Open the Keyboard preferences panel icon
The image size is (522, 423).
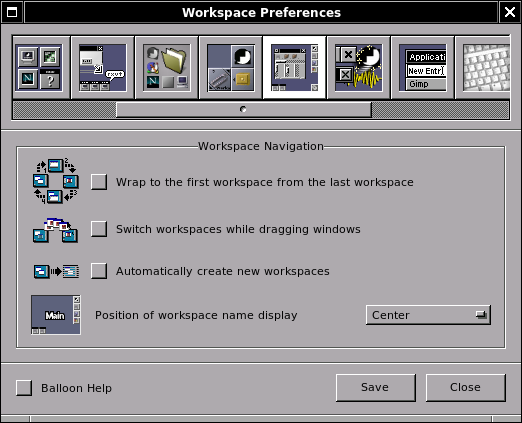(x=483, y=68)
